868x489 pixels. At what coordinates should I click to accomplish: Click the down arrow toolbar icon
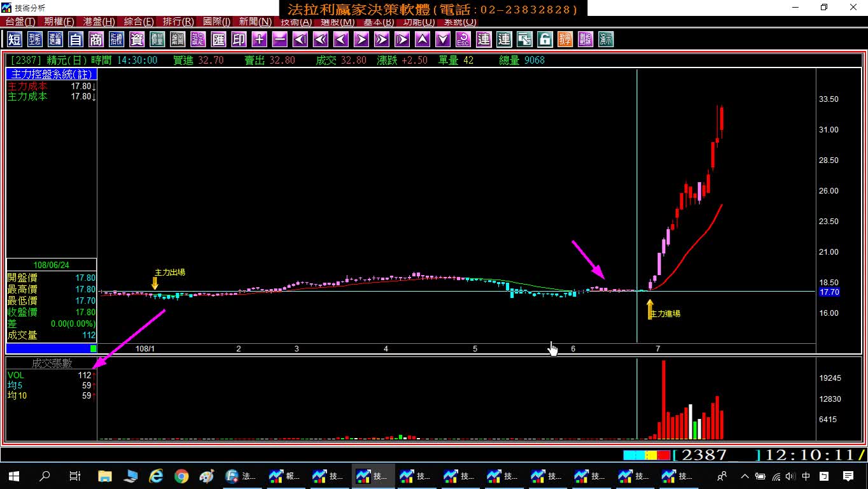(442, 39)
